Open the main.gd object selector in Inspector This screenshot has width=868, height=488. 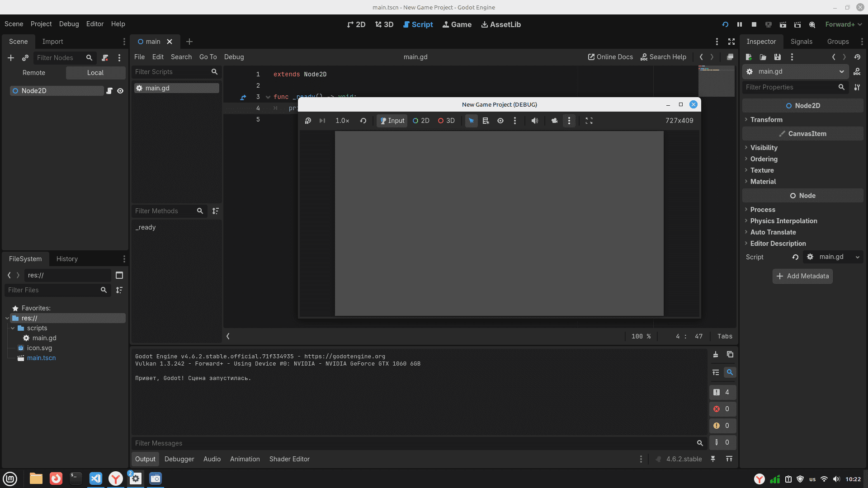[795, 71]
